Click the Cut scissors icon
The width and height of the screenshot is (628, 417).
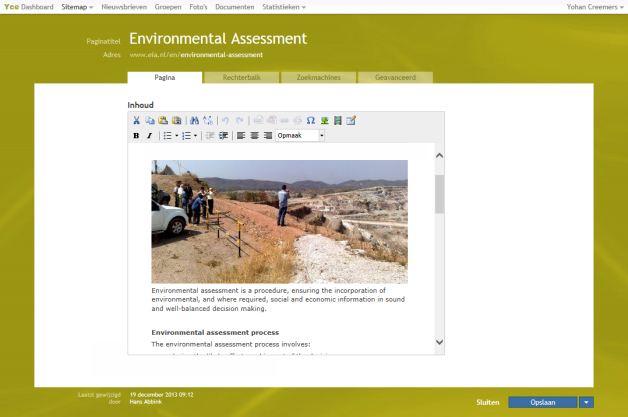[x=136, y=121]
